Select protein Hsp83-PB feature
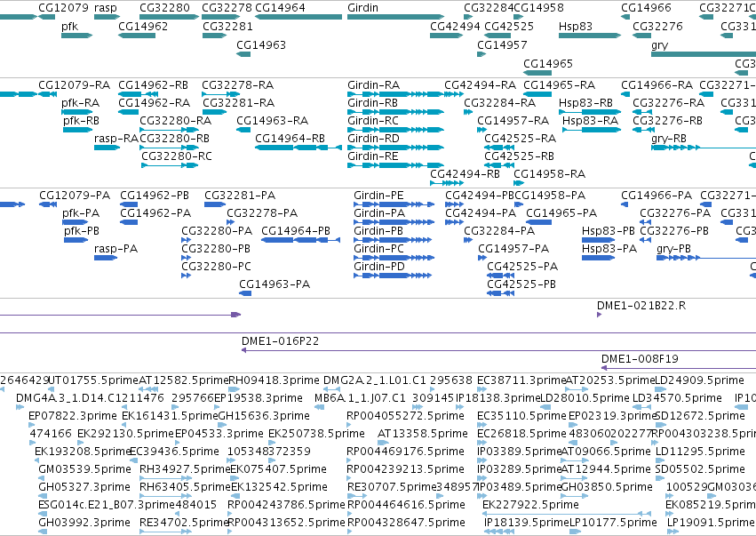 click(x=599, y=240)
